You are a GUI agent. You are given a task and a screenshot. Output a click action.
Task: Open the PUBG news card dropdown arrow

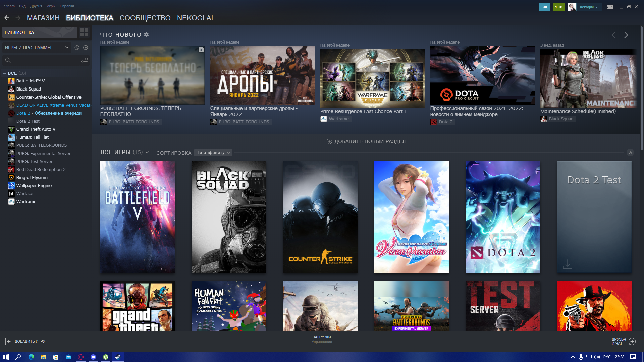click(201, 50)
